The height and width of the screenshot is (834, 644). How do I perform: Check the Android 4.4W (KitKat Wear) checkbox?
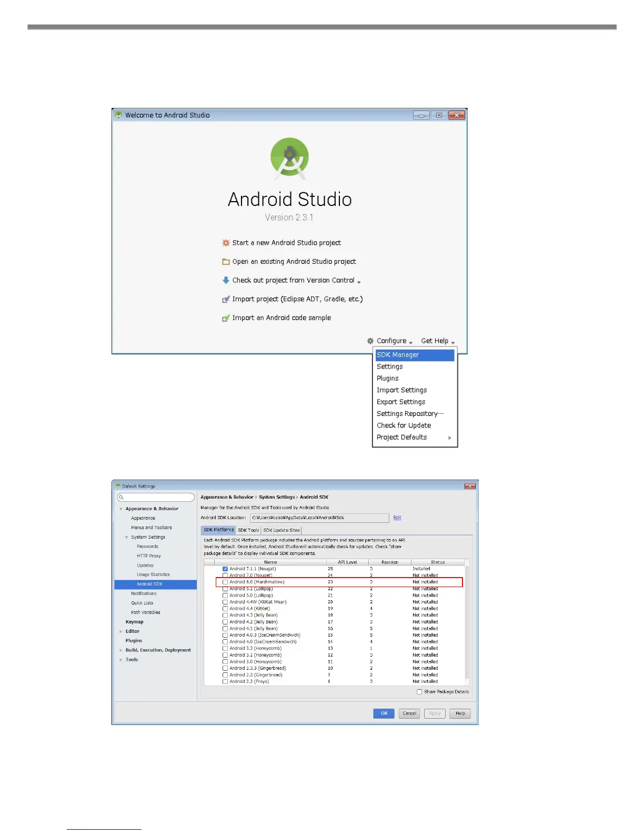tap(225, 602)
